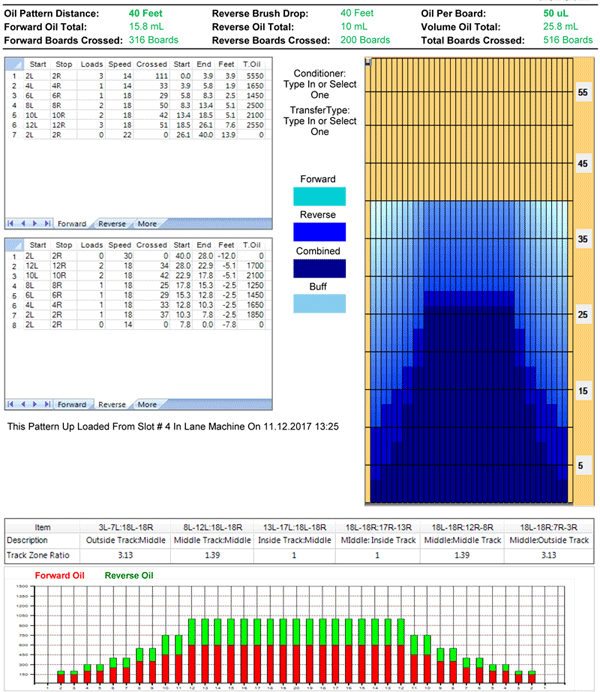Click first-sheet arrow in upper table tab bar
Image resolution: width=600 pixels, height=692 pixels.
point(12,224)
